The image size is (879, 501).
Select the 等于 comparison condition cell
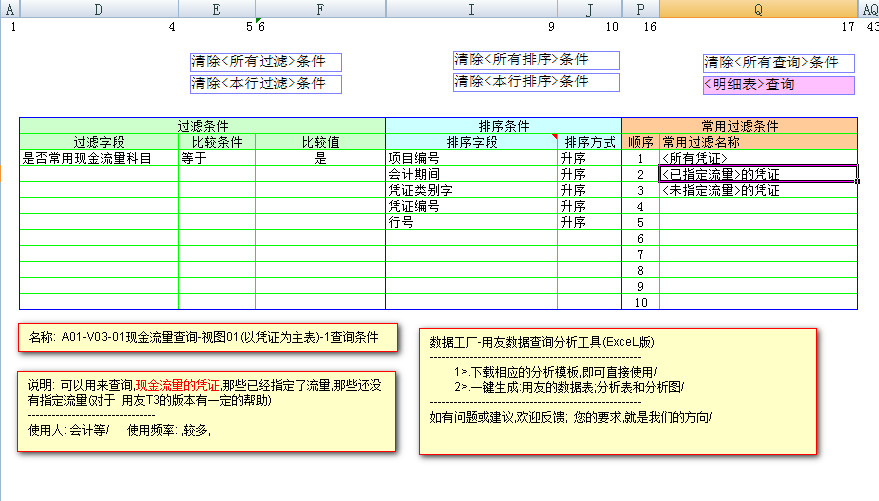[x=216, y=158]
